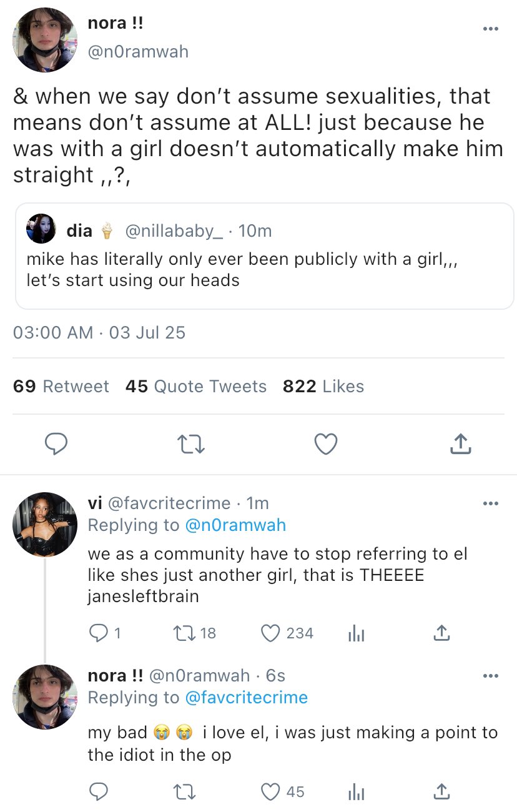Open more options on main tweet
This screenshot has width=517, height=812.
pos(491,29)
